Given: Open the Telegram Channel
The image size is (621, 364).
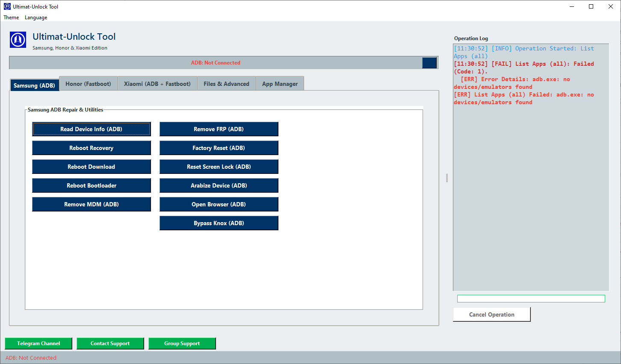Looking at the screenshot, I should 38,343.
